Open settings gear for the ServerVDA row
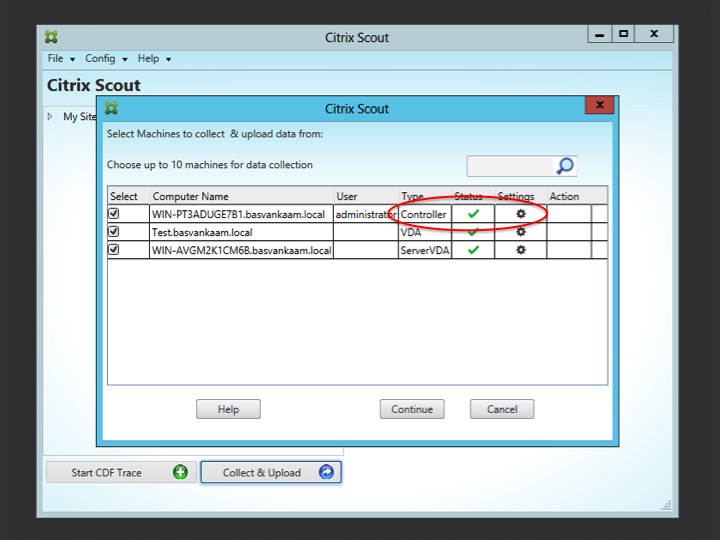 521,250
